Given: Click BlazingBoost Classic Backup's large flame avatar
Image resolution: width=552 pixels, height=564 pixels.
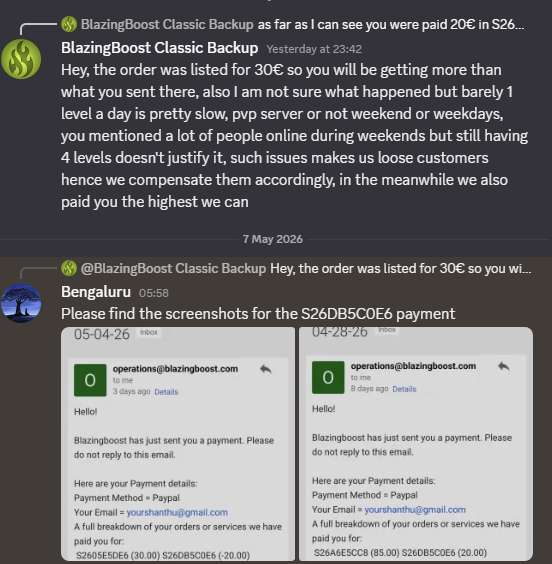Looking at the screenshot, I should [21, 59].
